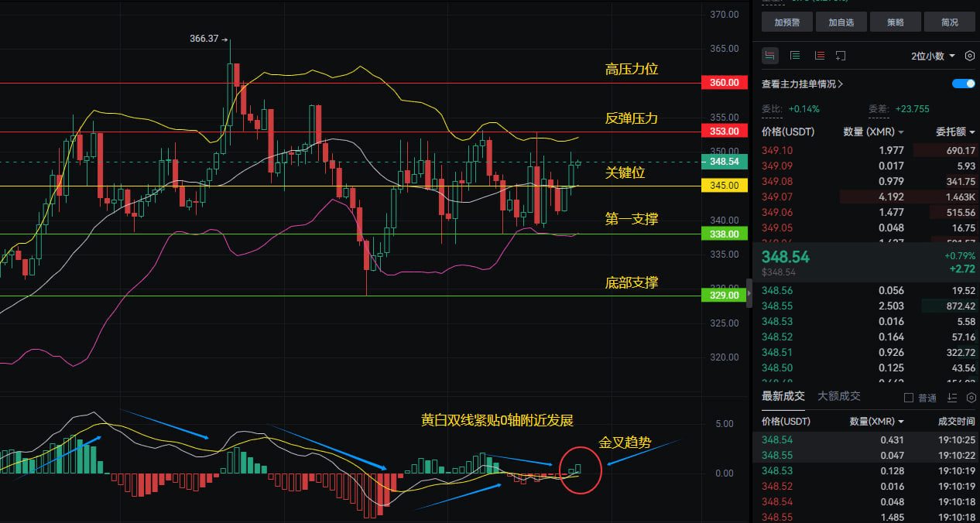This screenshot has height=523, width=980.
Task: Open settings icon in 最新成交 panel
Action: click(x=971, y=398)
